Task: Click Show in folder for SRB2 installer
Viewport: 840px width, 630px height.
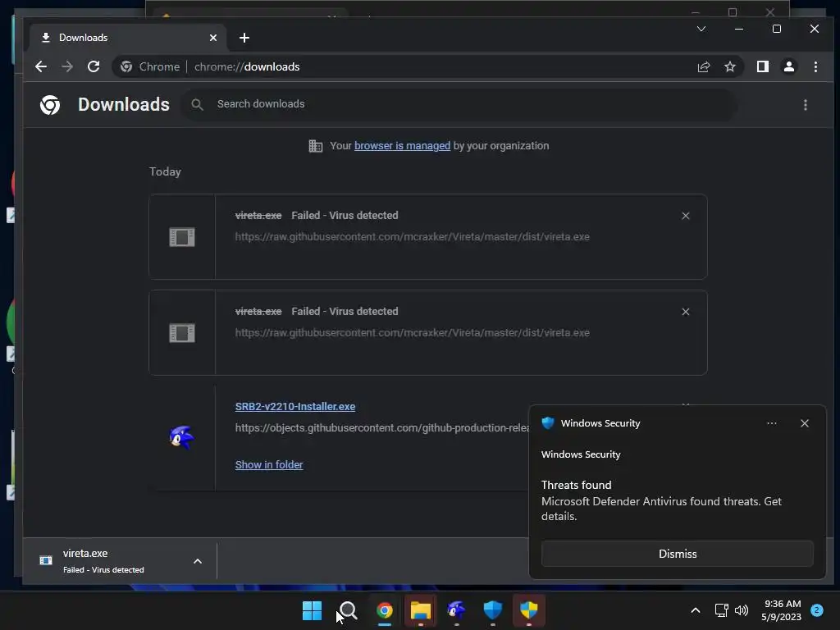Action: click(x=269, y=465)
